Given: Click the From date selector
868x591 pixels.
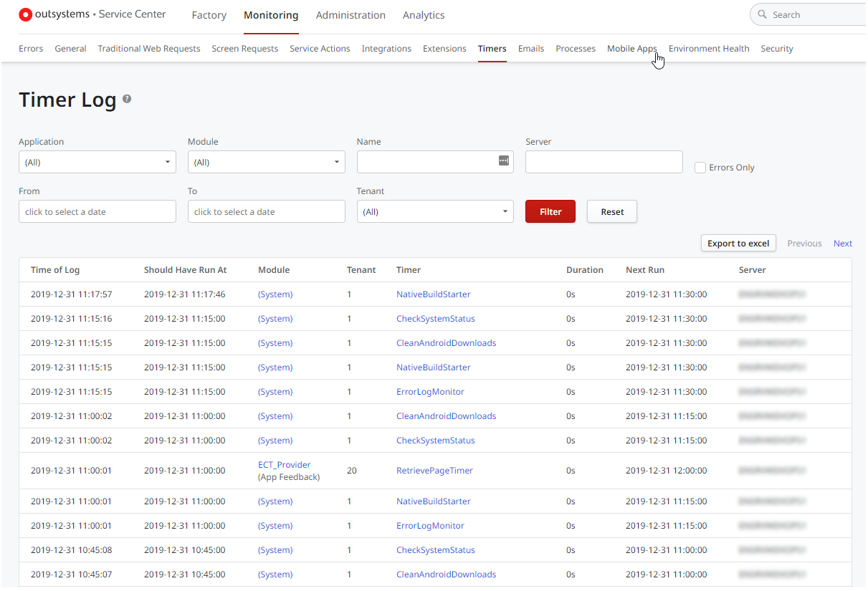Looking at the screenshot, I should (97, 211).
